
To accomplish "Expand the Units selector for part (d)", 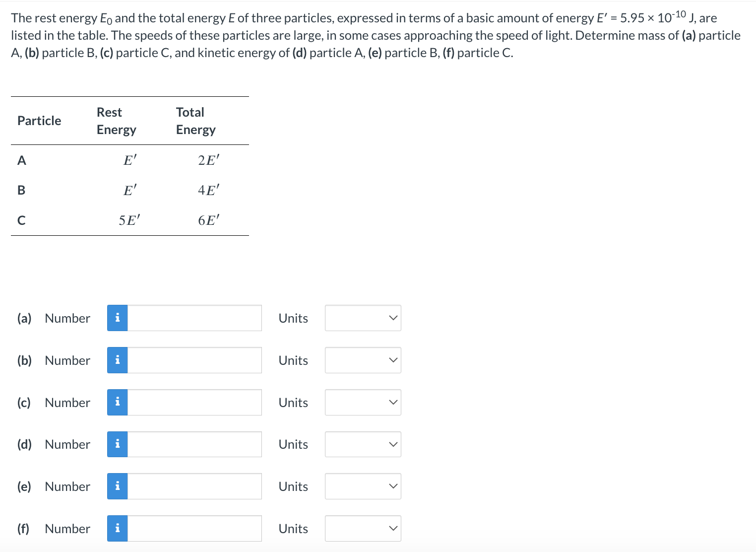I will click(363, 444).
